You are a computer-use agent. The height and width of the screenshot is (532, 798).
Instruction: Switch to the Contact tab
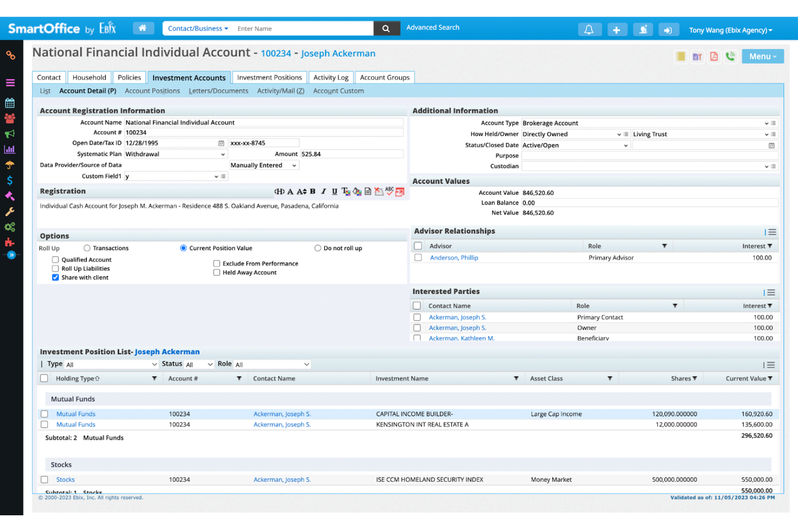pyautogui.click(x=49, y=78)
